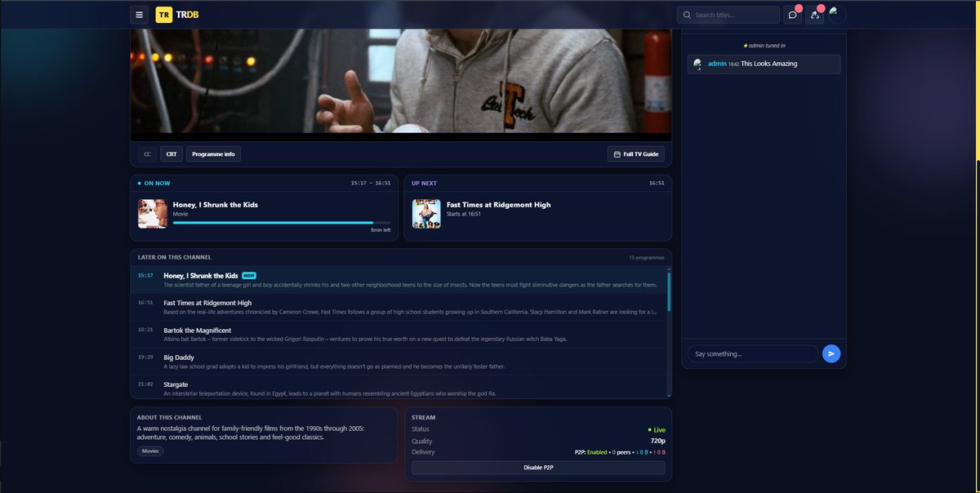Image resolution: width=980 pixels, height=493 pixels.
Task: Go to the TRDB home logo
Action: pyautogui.click(x=177, y=15)
